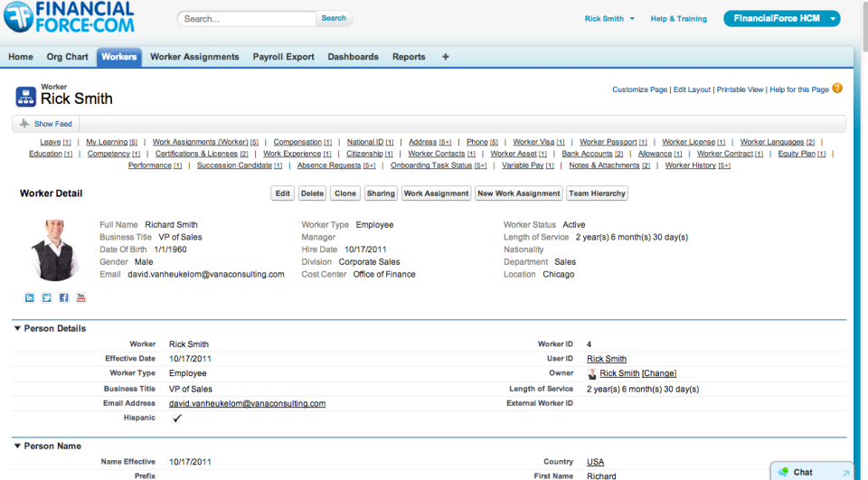868x480 pixels.
Task: Open the Worker Assignments tab
Action: pyautogui.click(x=195, y=56)
